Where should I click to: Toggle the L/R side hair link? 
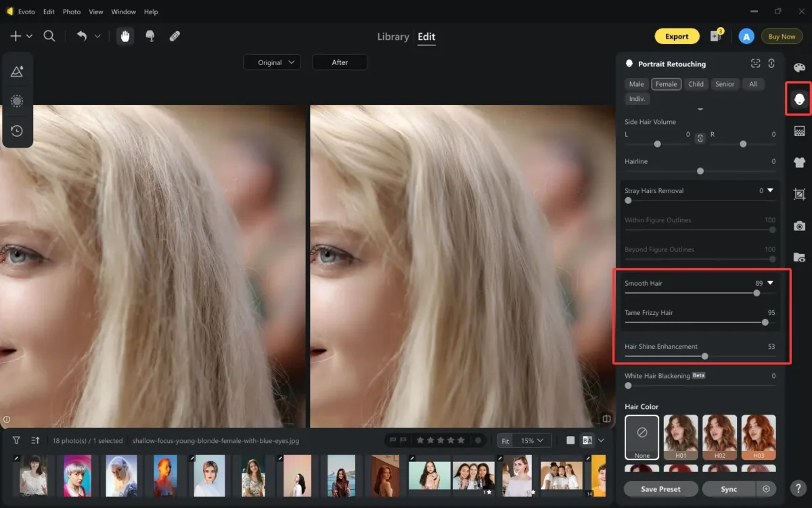700,138
